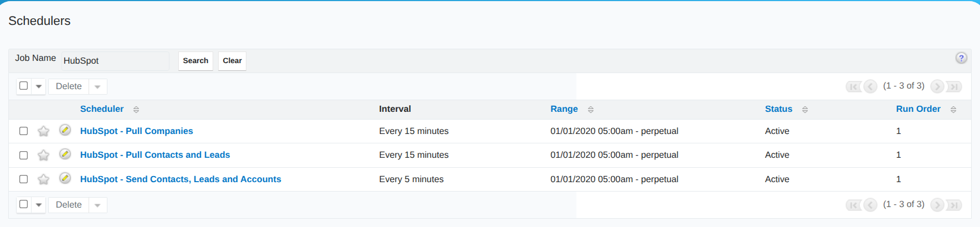Viewport: 980px width, 227px height.
Task: Sort by the Status column header
Action: pos(778,109)
